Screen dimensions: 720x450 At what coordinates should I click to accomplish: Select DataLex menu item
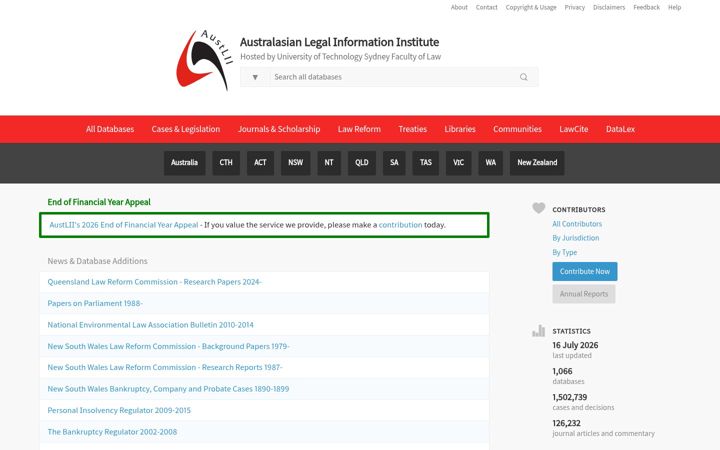tap(620, 129)
